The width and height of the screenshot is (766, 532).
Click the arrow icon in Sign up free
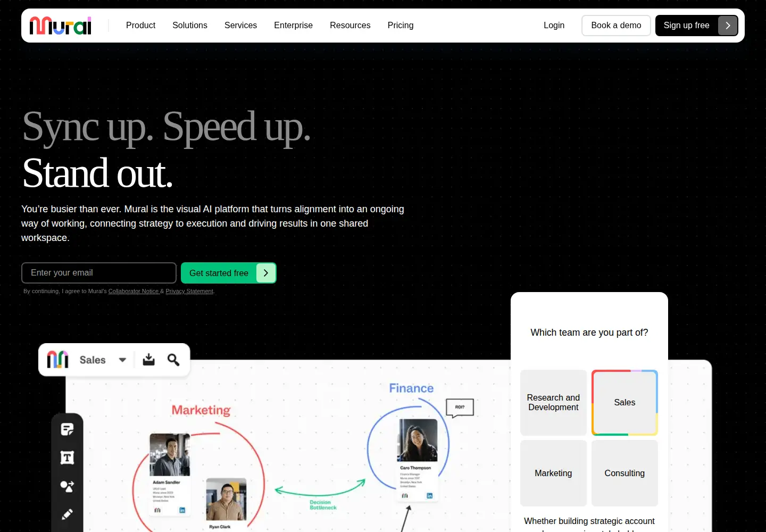click(728, 26)
